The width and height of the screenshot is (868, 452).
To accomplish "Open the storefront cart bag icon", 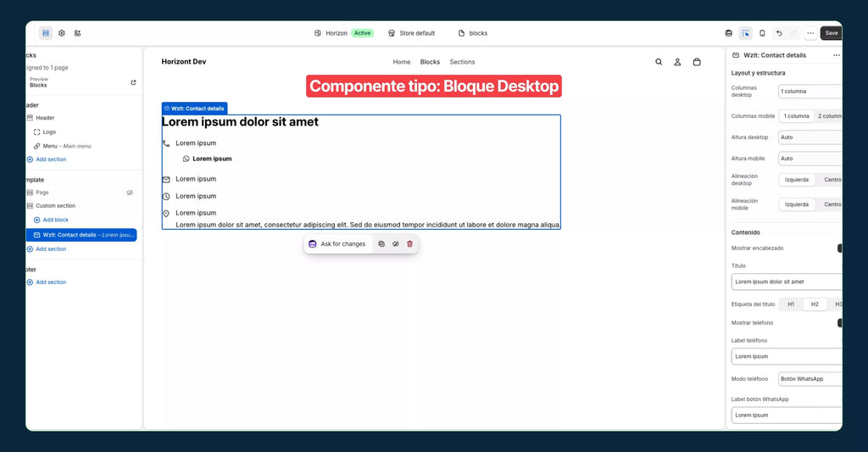I will click(697, 62).
